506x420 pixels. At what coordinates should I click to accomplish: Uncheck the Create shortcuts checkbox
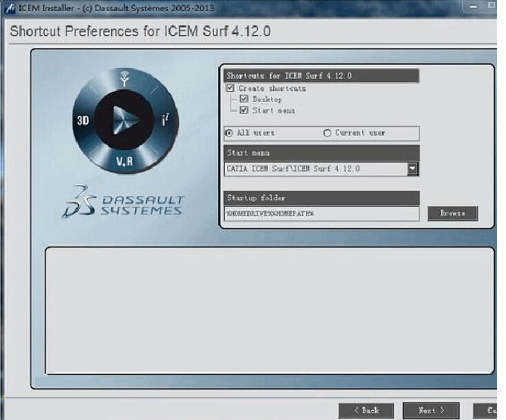pos(230,88)
